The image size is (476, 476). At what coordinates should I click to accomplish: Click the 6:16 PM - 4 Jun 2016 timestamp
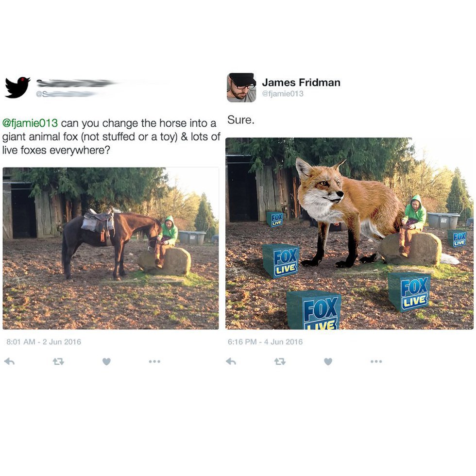pyautogui.click(x=265, y=342)
